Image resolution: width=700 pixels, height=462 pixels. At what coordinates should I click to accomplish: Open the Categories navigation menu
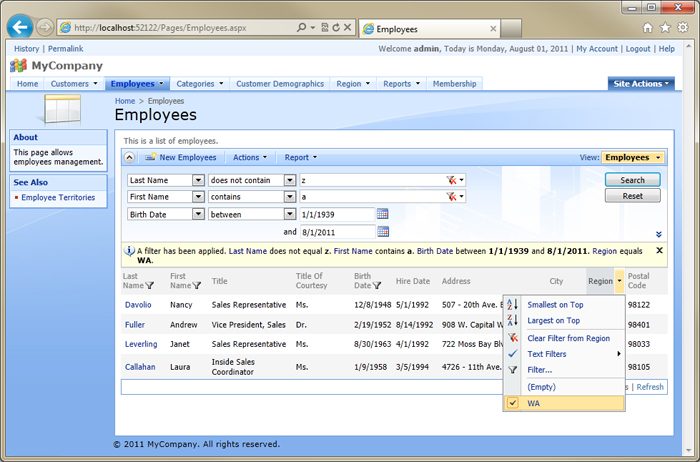[x=200, y=83]
